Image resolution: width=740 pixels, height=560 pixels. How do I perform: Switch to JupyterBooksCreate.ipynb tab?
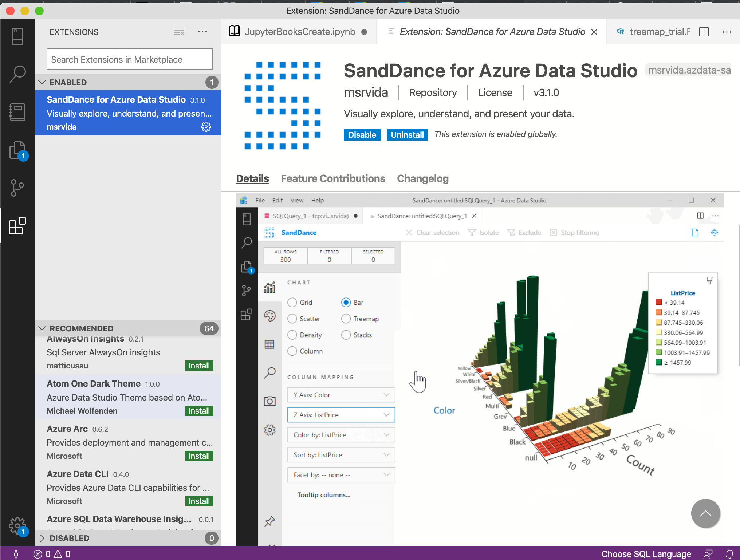click(x=298, y=32)
